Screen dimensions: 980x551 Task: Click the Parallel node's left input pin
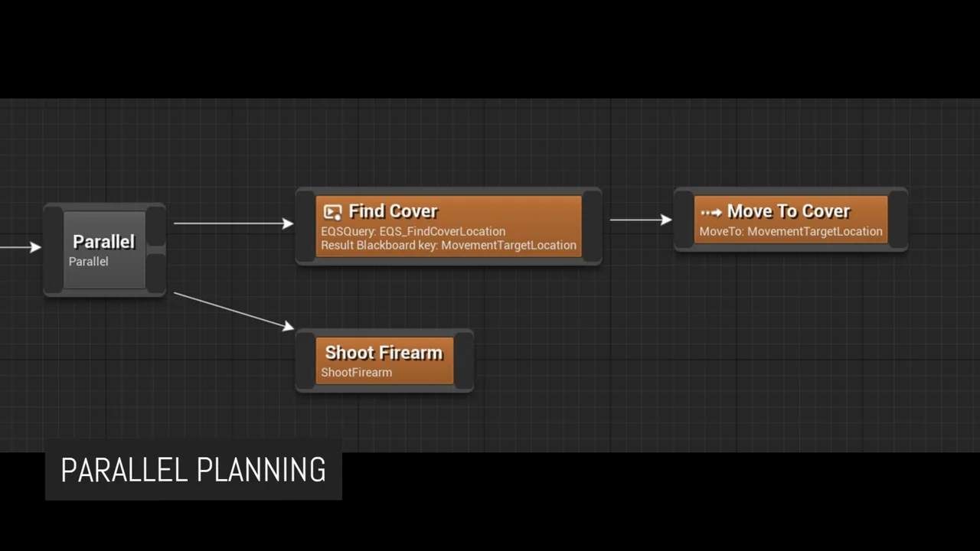[53, 249]
